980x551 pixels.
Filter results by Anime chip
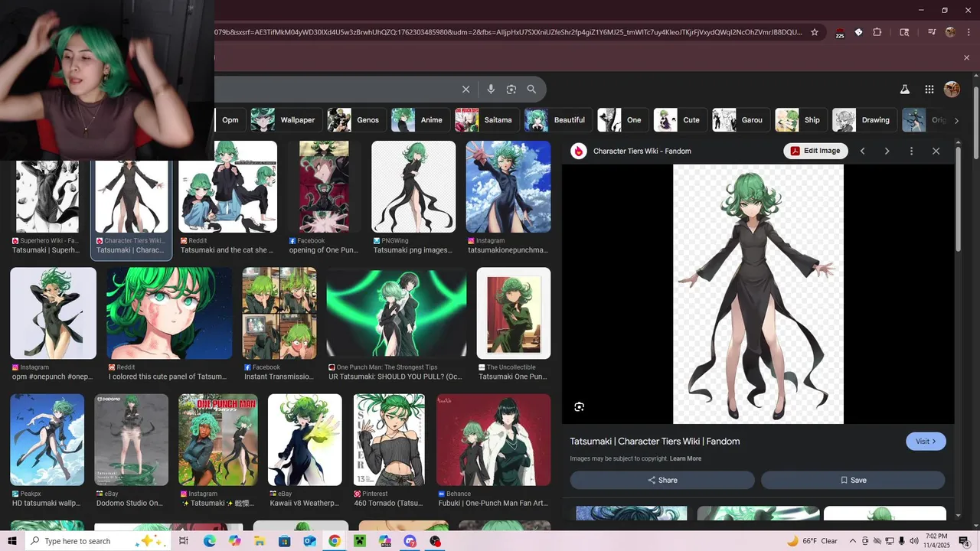click(420, 119)
